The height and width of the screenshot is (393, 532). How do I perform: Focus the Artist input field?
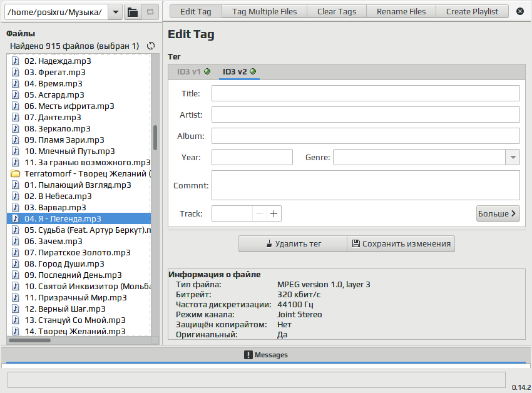point(366,115)
